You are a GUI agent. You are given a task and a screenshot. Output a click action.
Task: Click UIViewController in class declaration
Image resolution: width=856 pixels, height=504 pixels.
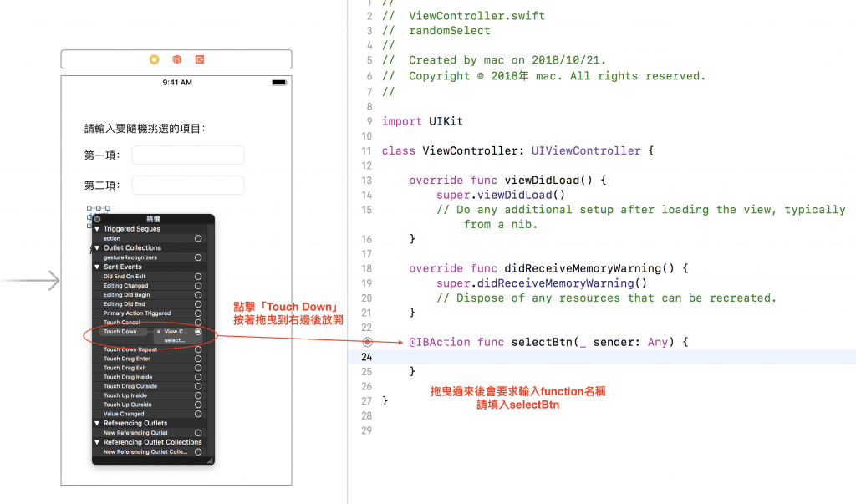click(586, 150)
